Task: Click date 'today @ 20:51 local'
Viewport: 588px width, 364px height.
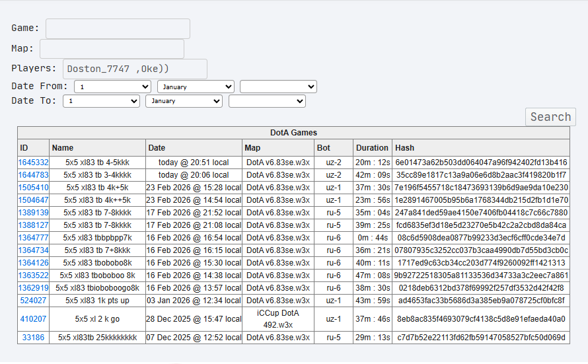Action: (194, 163)
